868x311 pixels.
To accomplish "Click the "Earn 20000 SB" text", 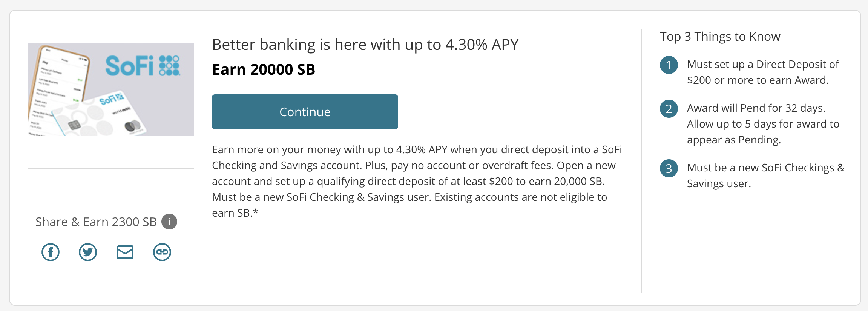I will pyautogui.click(x=264, y=69).
